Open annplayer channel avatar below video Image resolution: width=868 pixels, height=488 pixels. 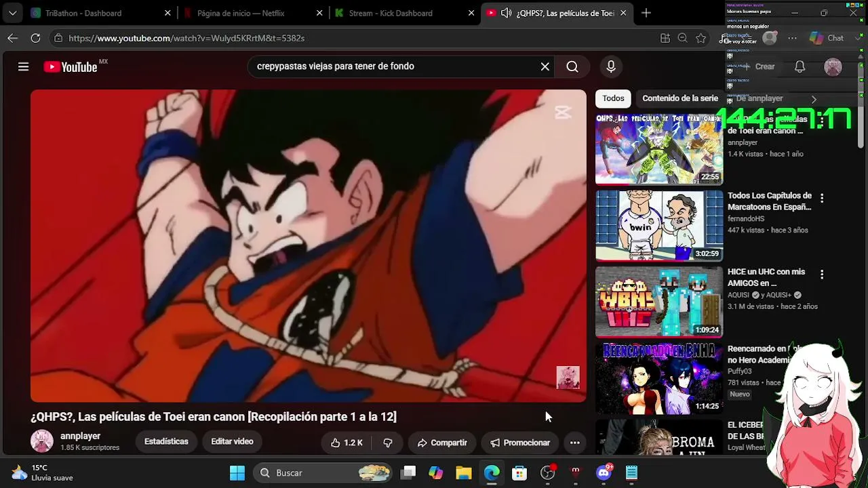(x=42, y=441)
